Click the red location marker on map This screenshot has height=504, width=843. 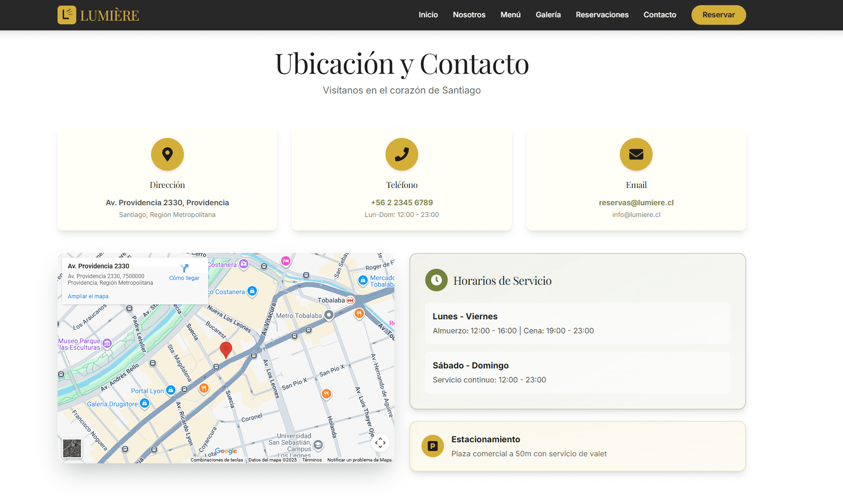coord(226,350)
